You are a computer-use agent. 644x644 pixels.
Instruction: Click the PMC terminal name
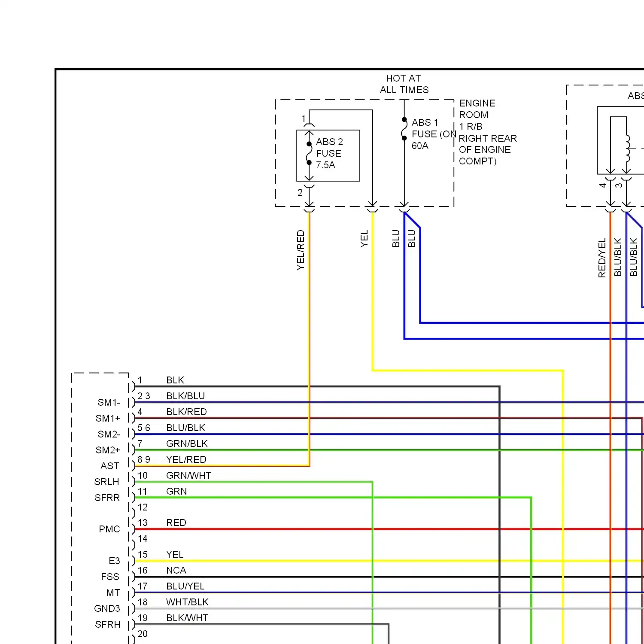pos(109,529)
